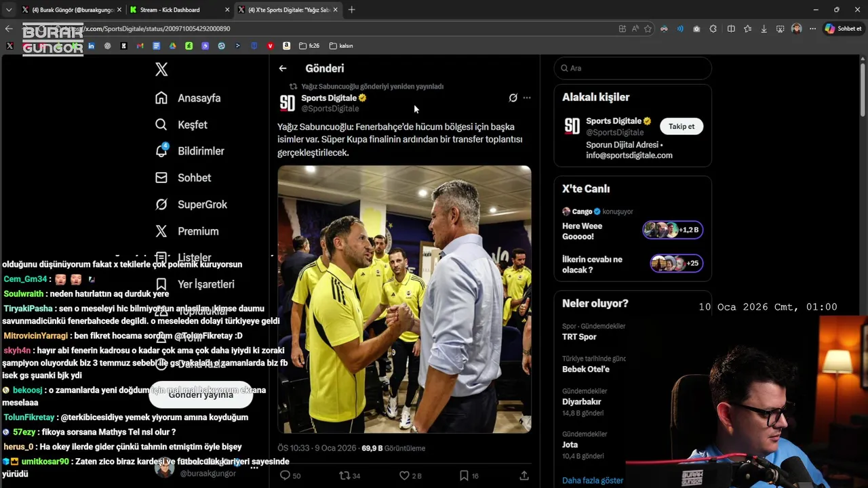Open the X bookmark in favorites bar
The width and height of the screenshot is (868, 488).
click(x=9, y=46)
